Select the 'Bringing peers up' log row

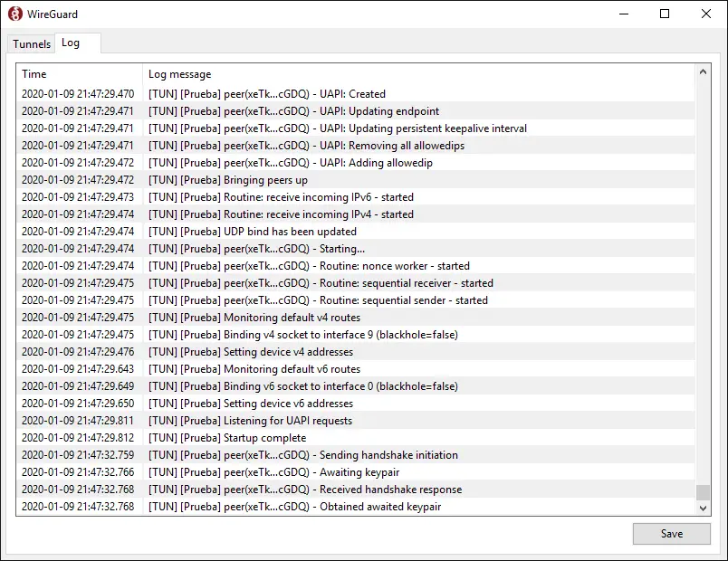click(356, 179)
